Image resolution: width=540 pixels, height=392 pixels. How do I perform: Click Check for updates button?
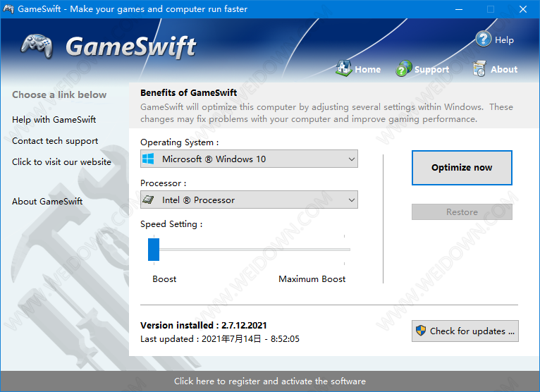(465, 331)
